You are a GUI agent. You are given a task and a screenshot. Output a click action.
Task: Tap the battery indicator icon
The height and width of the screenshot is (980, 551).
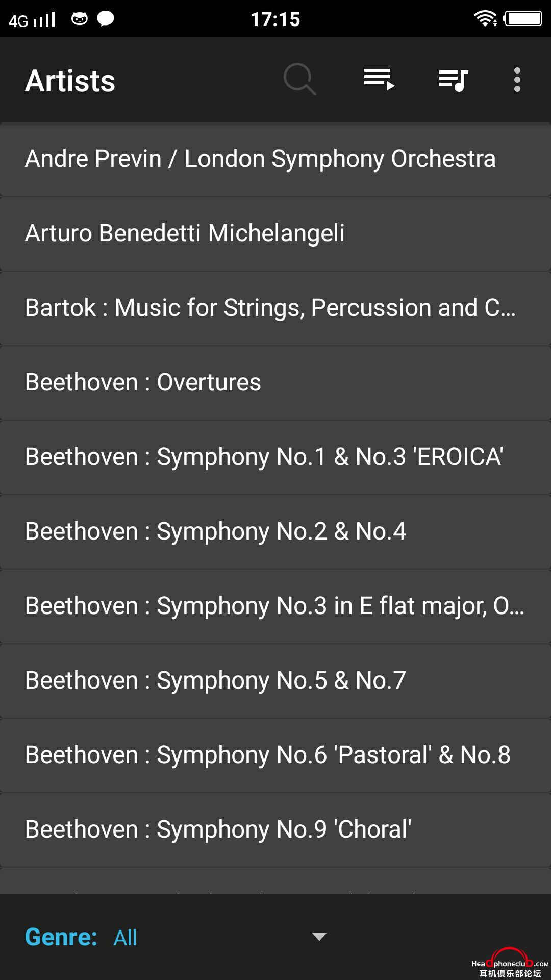coord(522,19)
